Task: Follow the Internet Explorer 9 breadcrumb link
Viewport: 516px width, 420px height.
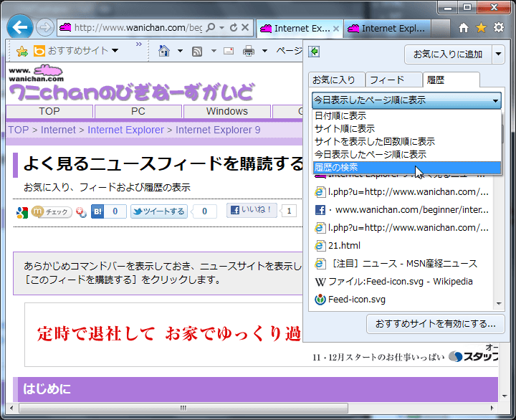Action: pos(218,130)
